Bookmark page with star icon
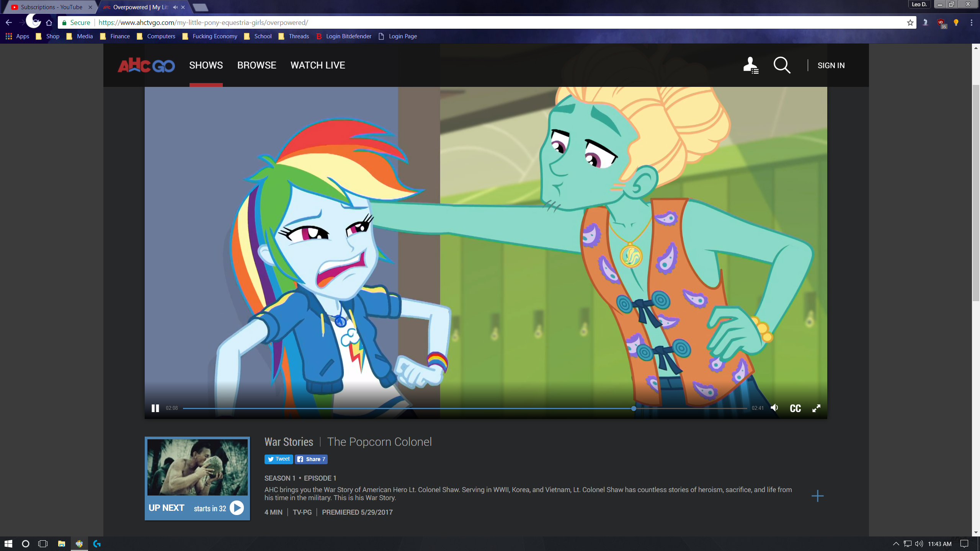 [910, 23]
